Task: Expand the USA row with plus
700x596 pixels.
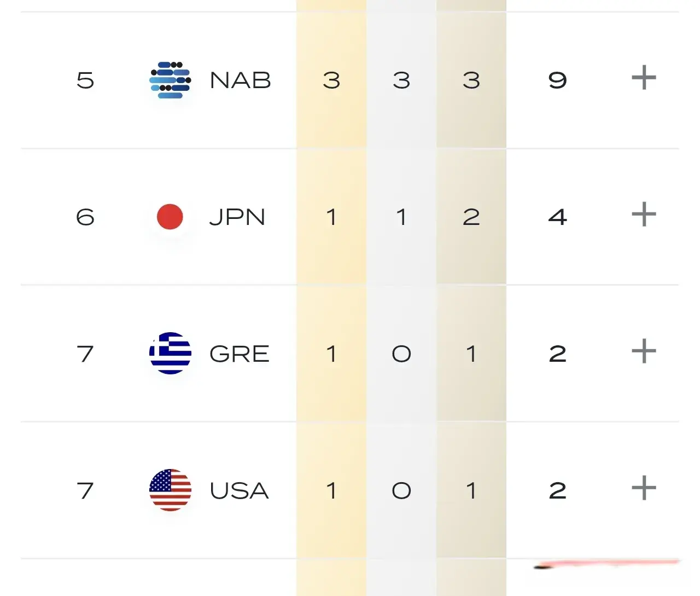Action: coord(644,488)
